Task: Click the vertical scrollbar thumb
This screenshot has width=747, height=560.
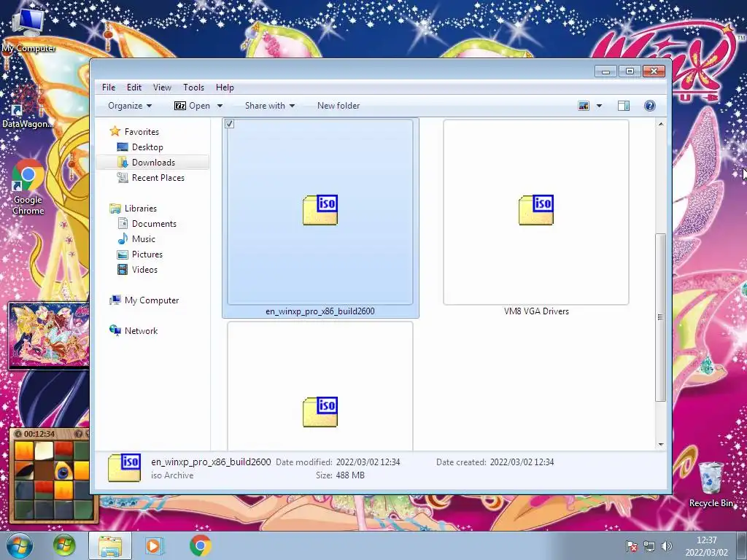Action: click(661, 317)
